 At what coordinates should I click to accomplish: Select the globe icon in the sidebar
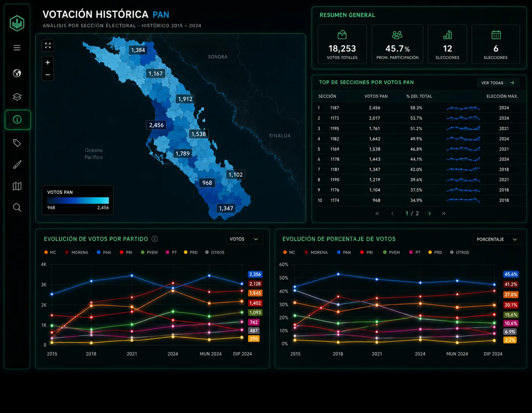point(17,73)
